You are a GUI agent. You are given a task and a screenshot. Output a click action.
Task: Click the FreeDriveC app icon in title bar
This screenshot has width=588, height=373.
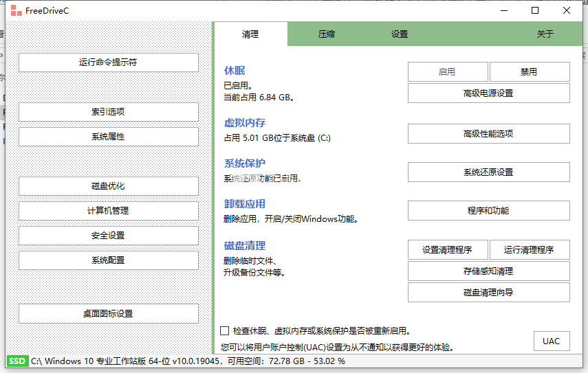coord(15,11)
